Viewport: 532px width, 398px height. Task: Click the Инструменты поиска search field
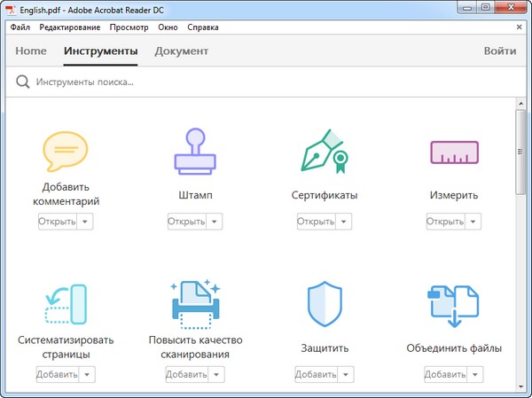pyautogui.click(x=266, y=82)
